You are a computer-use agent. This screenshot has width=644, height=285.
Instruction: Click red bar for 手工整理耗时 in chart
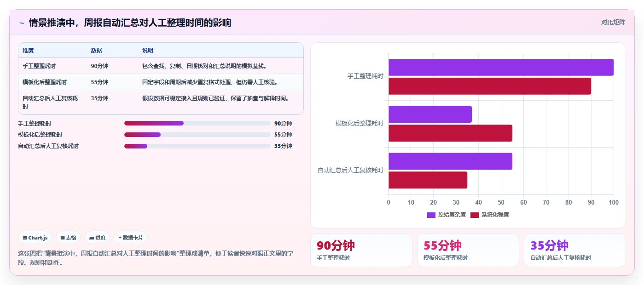coord(490,86)
